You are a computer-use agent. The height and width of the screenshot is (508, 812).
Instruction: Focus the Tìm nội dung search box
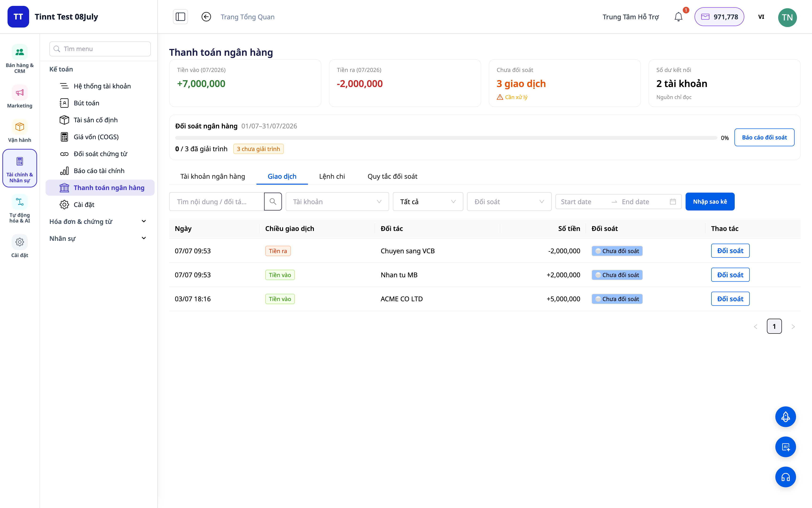pyautogui.click(x=217, y=202)
